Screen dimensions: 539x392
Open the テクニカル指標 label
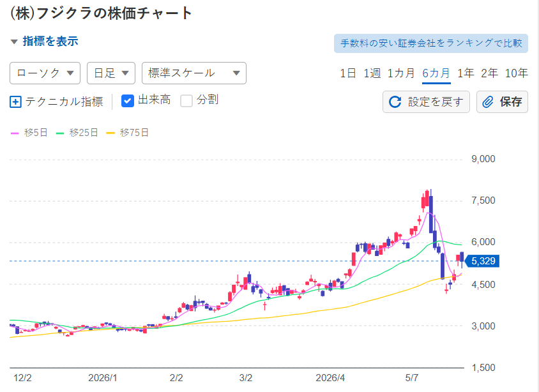pos(64,102)
